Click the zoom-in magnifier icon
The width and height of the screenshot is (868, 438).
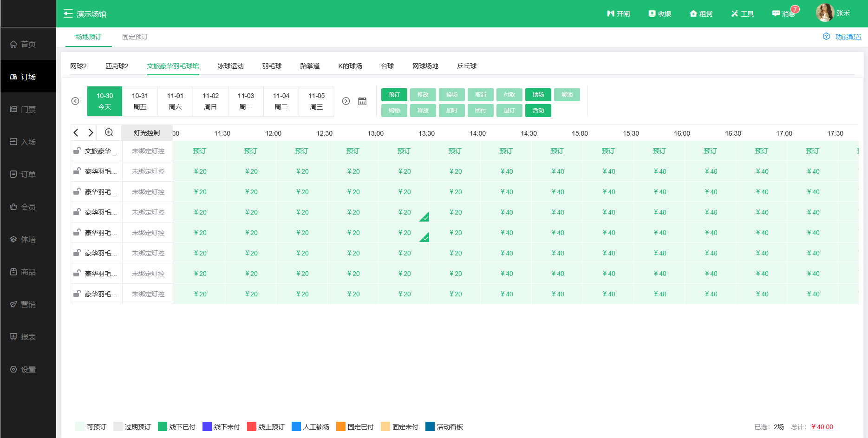(x=109, y=132)
